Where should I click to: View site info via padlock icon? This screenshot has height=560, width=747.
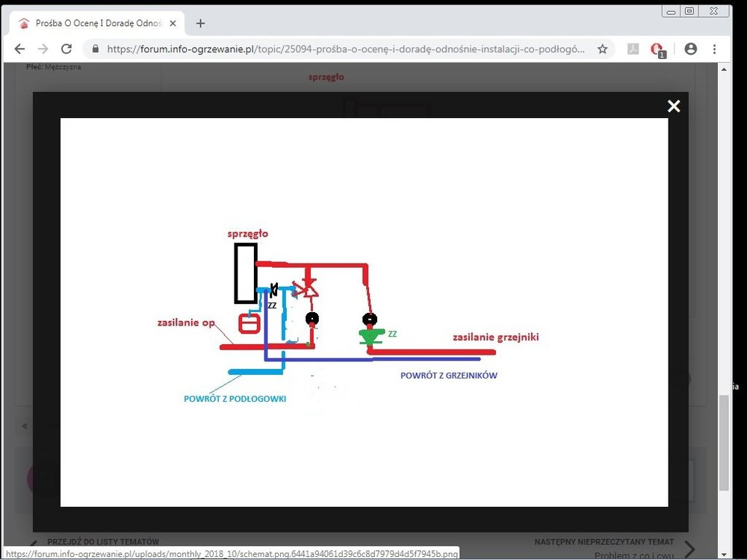tap(96, 49)
